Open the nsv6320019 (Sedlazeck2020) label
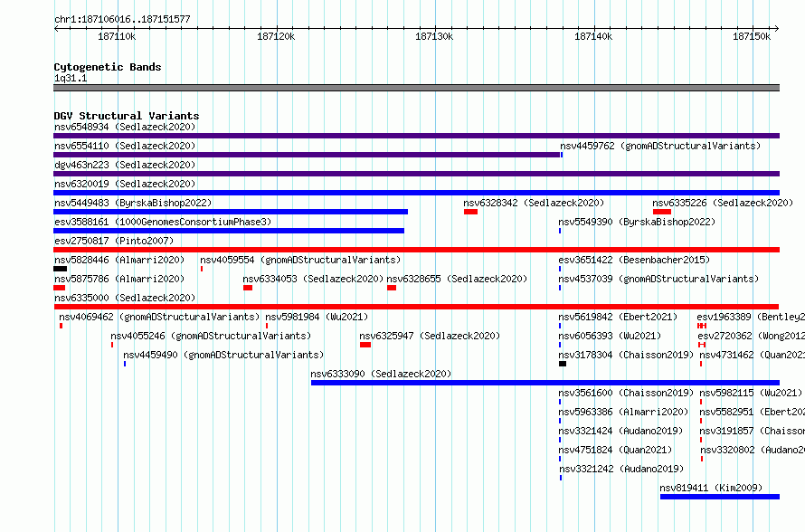The height and width of the screenshot is (532, 805). 125,184
